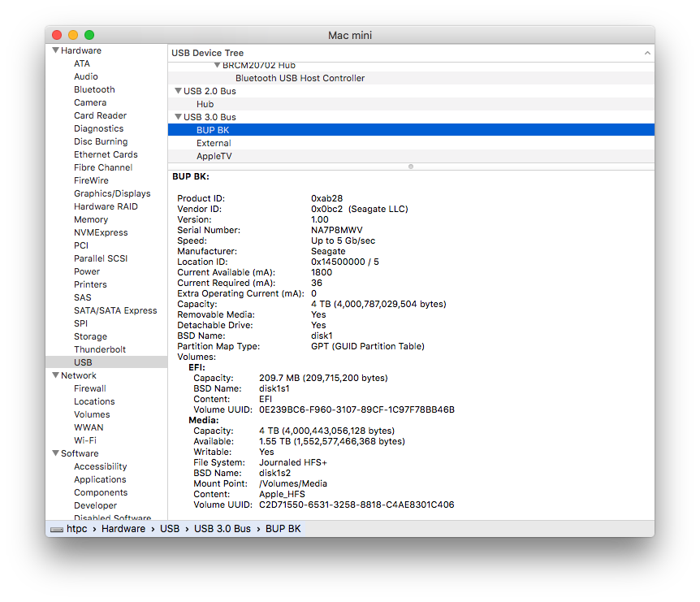Image resolution: width=700 pixels, height=602 pixels.
Task: Select Bluetooth in the Hardware sidebar
Action: tap(94, 89)
